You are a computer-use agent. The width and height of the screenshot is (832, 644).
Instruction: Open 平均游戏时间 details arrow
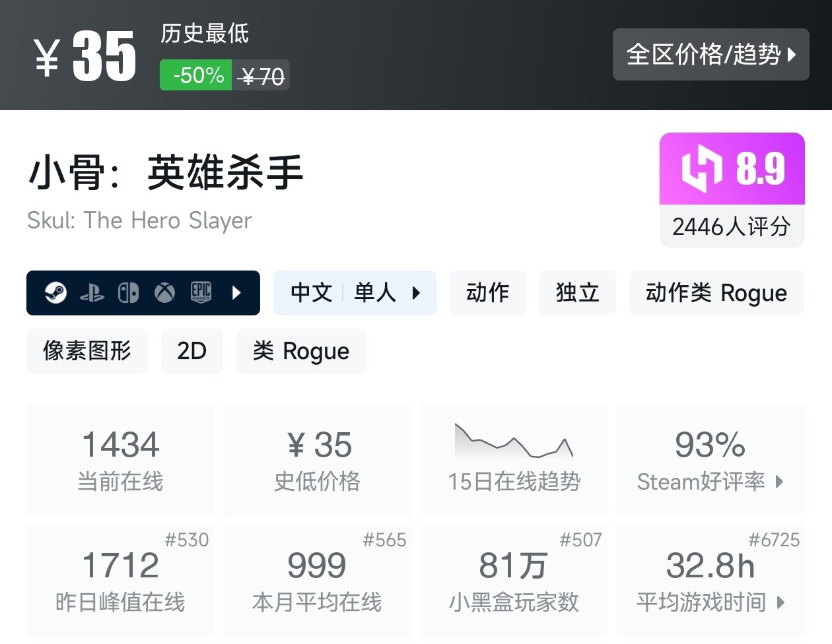(781, 602)
